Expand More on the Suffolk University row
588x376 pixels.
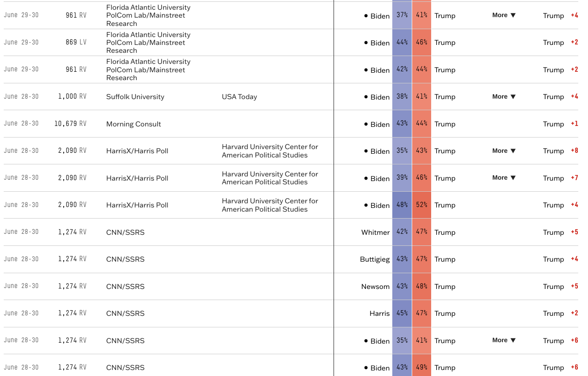[x=504, y=97]
